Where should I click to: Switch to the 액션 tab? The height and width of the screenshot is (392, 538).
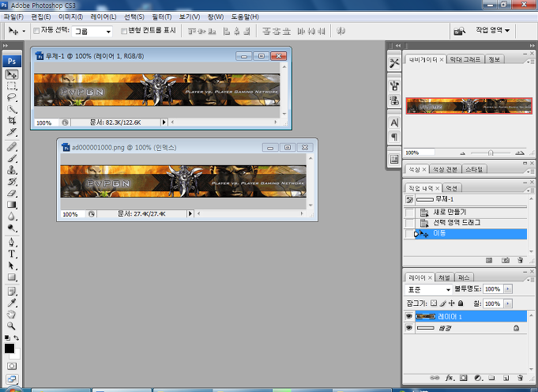pos(452,188)
